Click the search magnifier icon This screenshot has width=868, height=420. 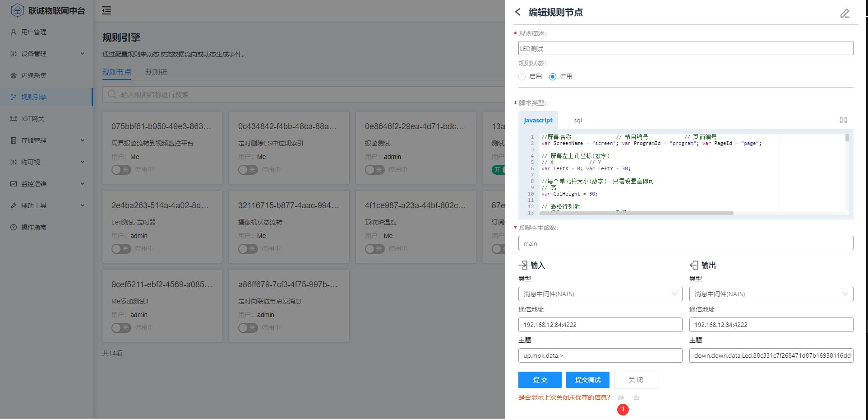click(112, 94)
